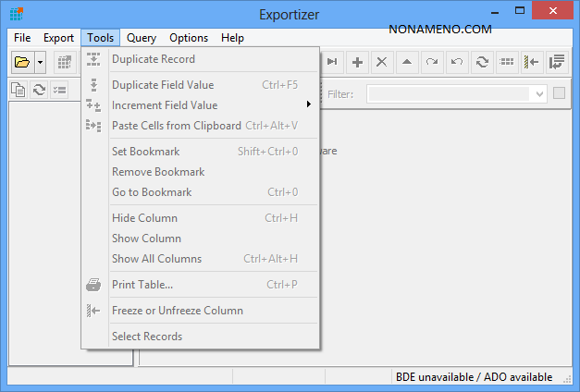Click the copy documents icon in left panel

pyautogui.click(x=19, y=90)
